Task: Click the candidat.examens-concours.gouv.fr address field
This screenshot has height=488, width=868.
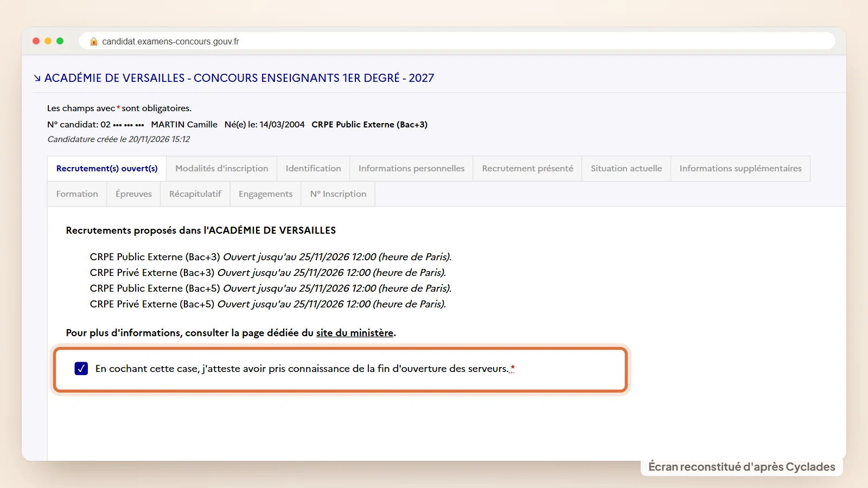Action: click(457, 41)
